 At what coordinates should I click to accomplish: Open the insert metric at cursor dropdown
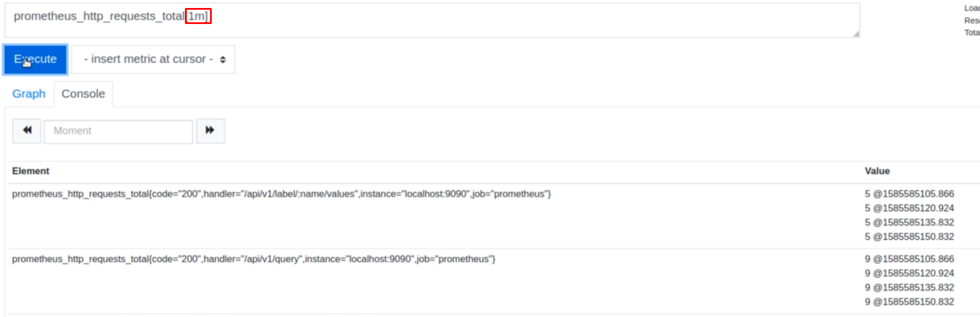click(153, 59)
